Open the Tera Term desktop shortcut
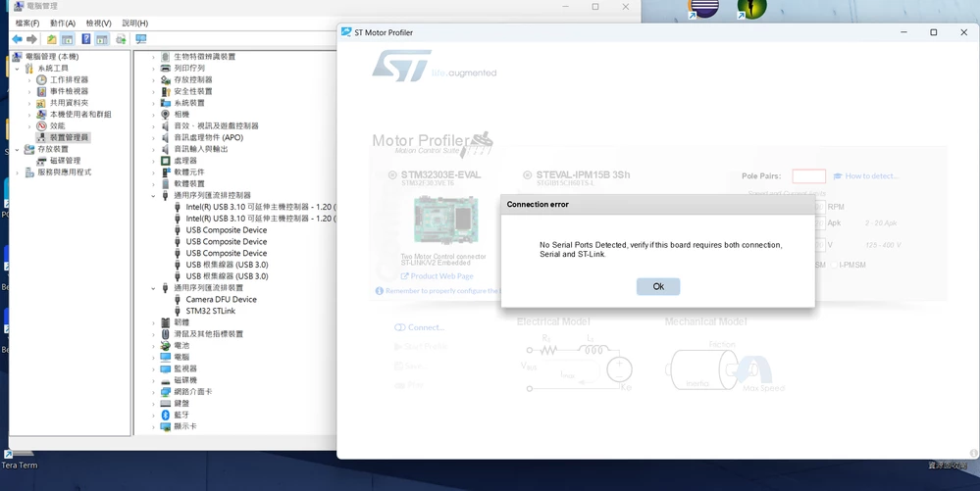Screen dimensions: 980x491 pyautogui.click(x=19, y=459)
